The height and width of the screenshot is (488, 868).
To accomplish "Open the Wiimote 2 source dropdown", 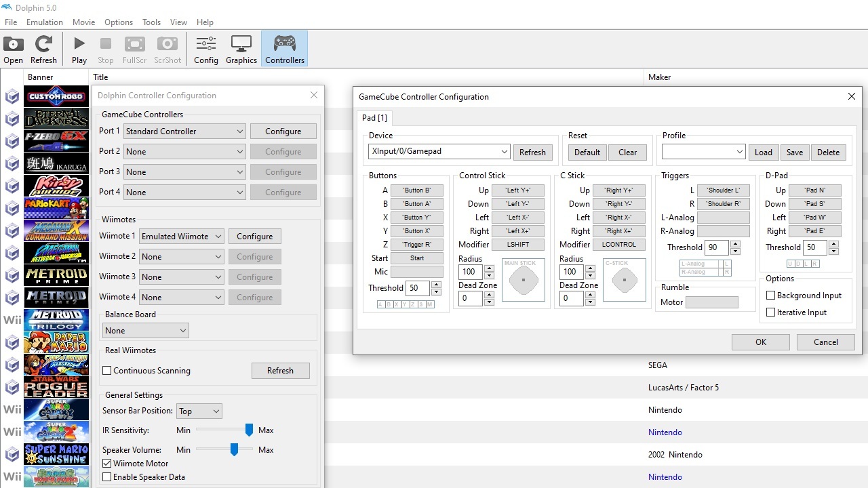I will coord(182,257).
